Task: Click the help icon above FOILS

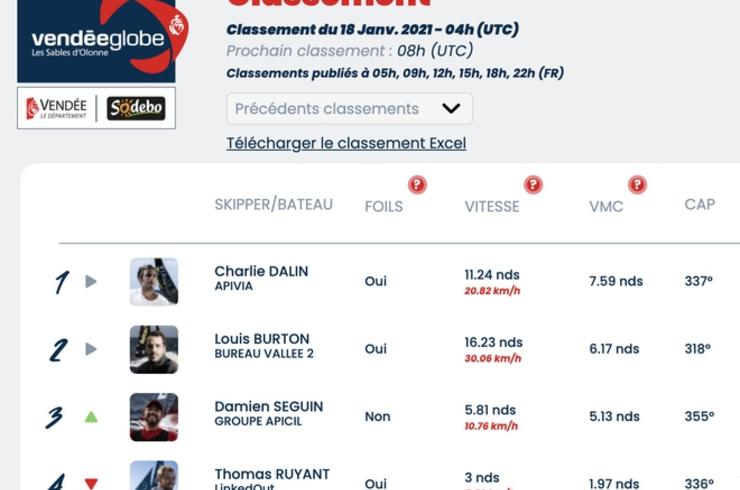Action: 417,184
